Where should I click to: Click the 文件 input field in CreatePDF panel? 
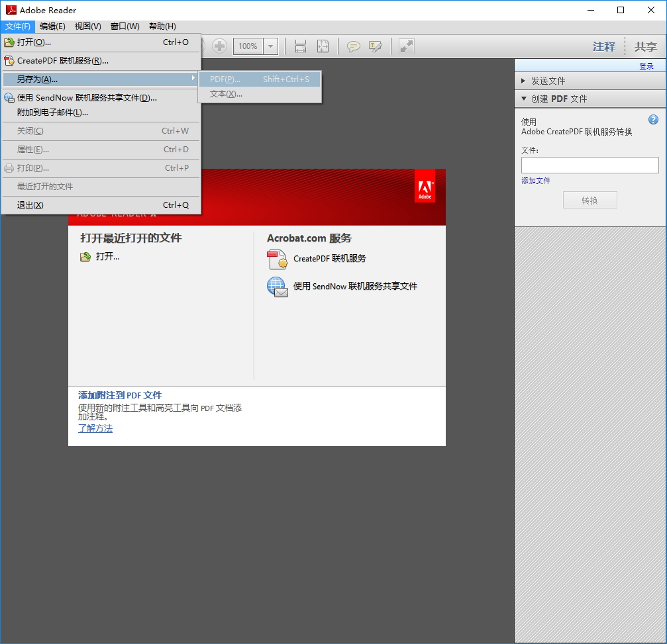(x=590, y=165)
